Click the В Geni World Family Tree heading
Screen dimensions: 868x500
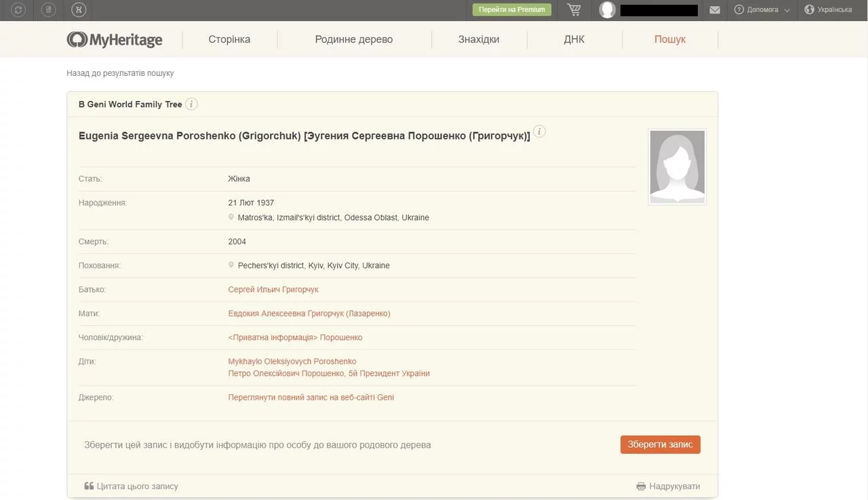(x=130, y=104)
